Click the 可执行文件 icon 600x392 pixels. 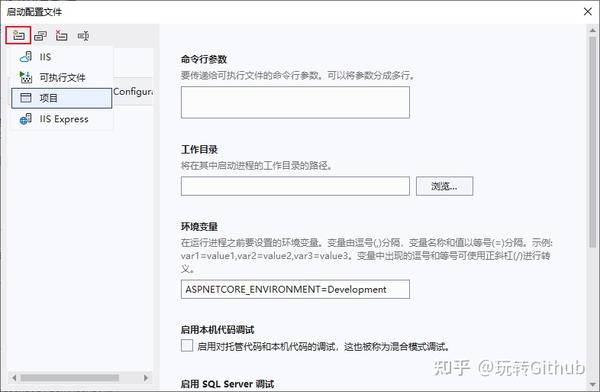pos(26,77)
